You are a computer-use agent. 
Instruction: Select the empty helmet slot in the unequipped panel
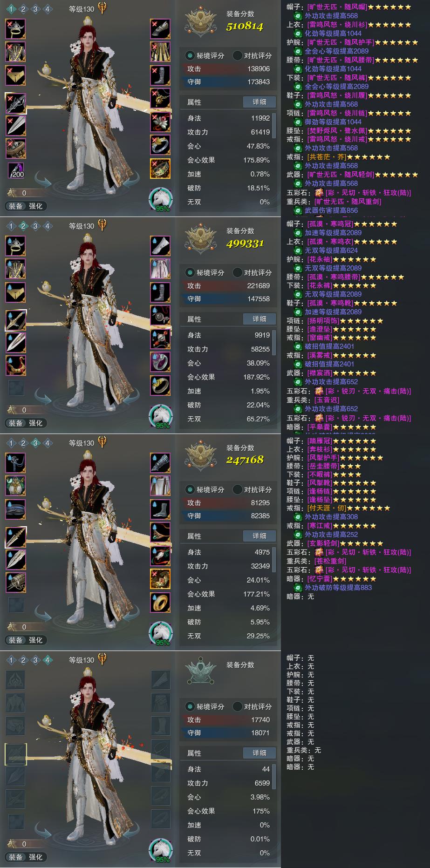coord(16,680)
